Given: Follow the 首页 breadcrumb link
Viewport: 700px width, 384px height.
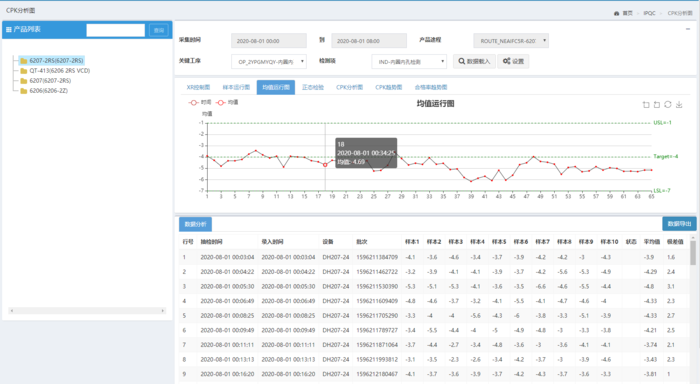Looking at the screenshot, I should click(628, 13).
